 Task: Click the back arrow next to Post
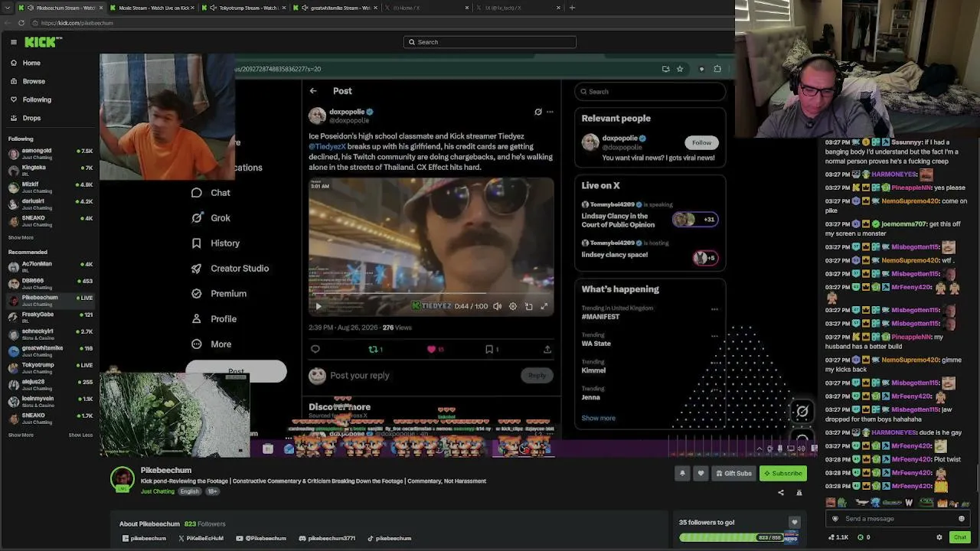(313, 91)
